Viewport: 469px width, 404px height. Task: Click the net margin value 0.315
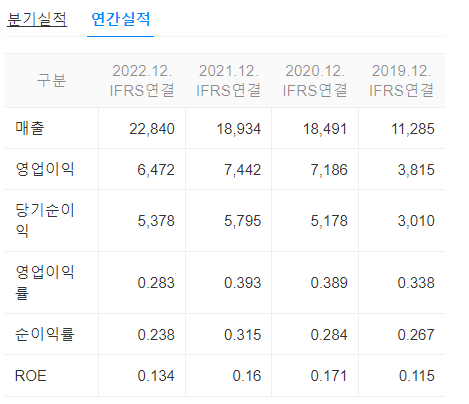click(x=243, y=335)
